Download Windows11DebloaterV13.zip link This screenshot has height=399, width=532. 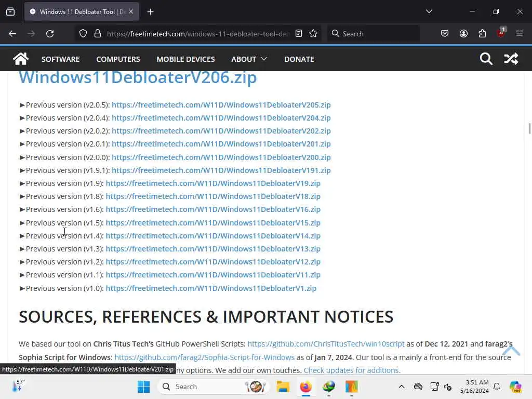click(213, 249)
